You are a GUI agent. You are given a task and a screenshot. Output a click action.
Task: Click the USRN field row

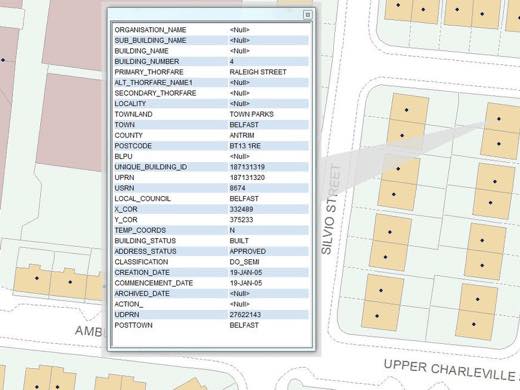[x=211, y=188]
